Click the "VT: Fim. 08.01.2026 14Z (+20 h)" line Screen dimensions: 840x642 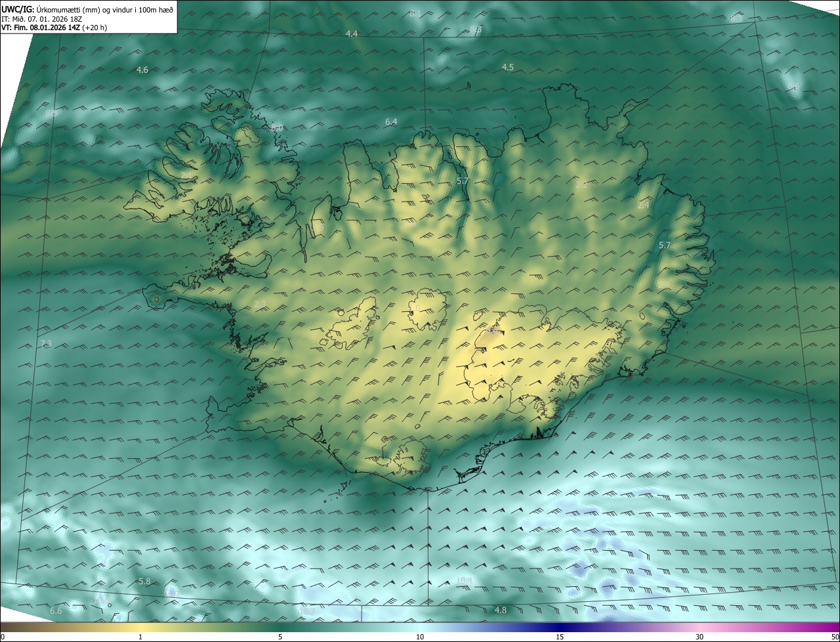click(54, 28)
